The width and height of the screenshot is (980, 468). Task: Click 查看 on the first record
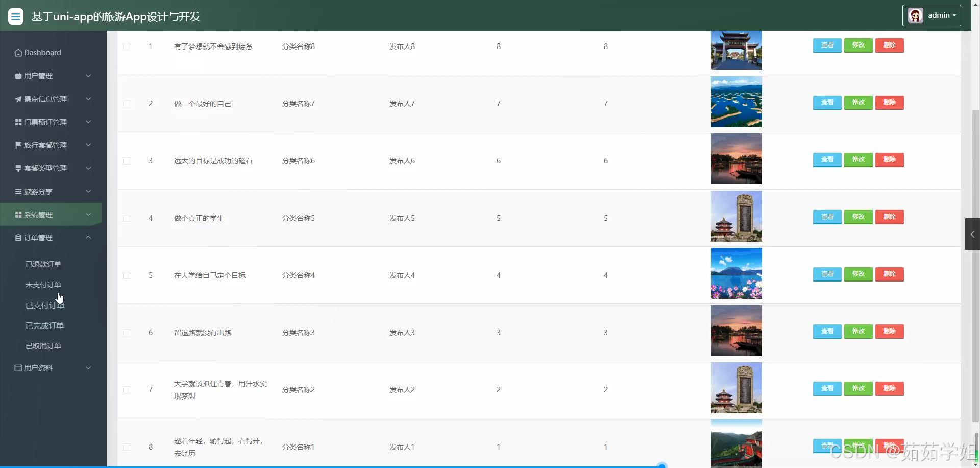pos(827,45)
